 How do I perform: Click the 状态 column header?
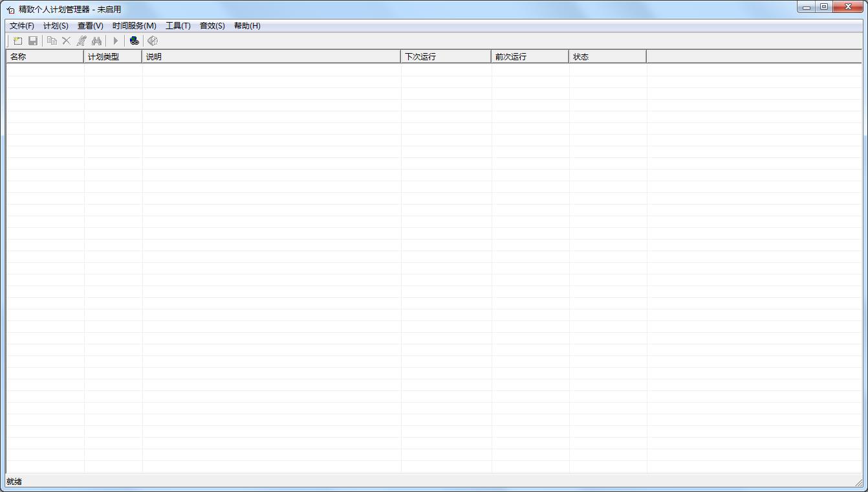pos(608,56)
